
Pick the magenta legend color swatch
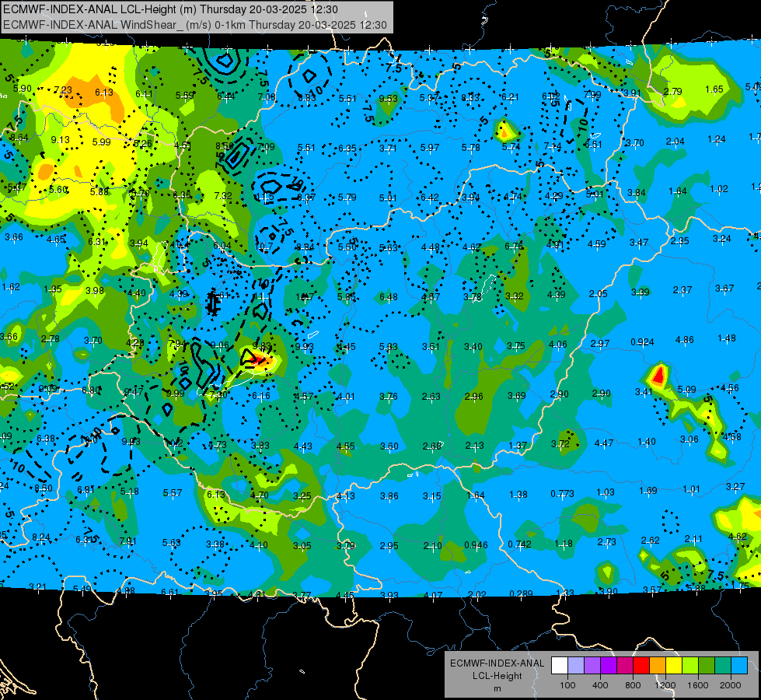pyautogui.click(x=625, y=666)
